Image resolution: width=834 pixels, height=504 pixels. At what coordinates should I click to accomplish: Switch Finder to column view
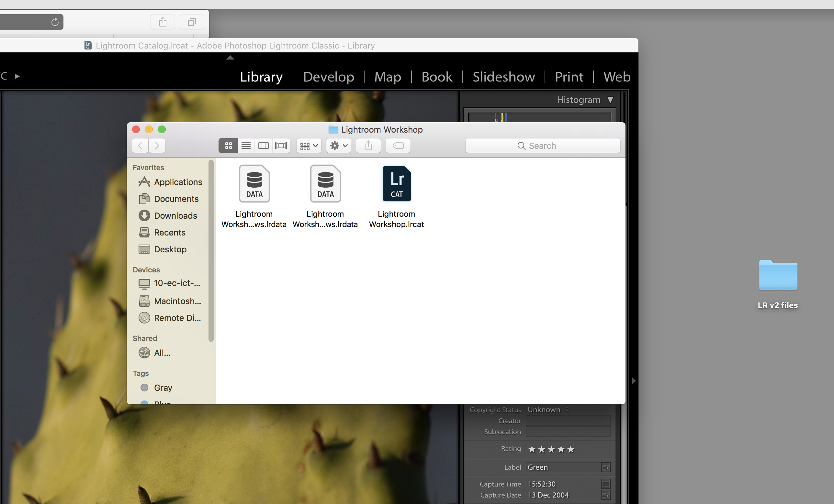click(263, 146)
